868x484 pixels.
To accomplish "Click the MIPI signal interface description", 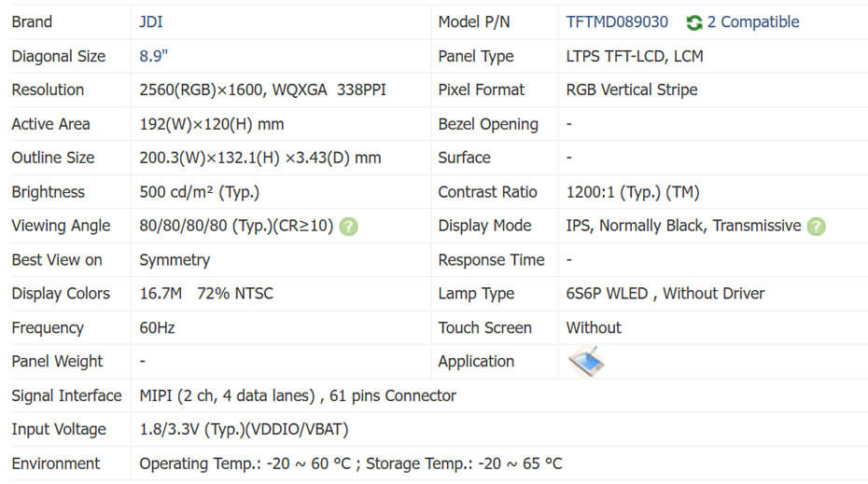I will [298, 395].
